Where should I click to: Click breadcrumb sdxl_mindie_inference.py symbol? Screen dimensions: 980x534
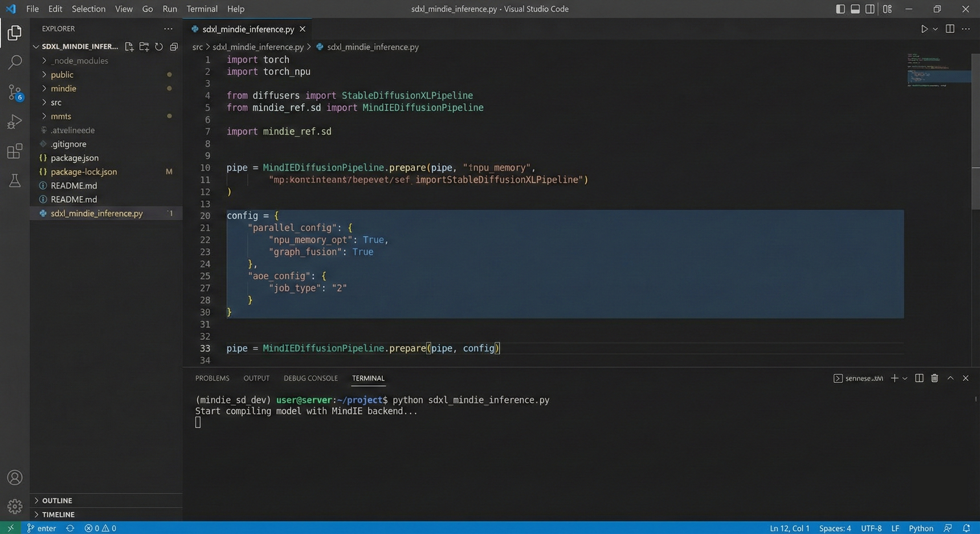pyautogui.click(x=367, y=47)
